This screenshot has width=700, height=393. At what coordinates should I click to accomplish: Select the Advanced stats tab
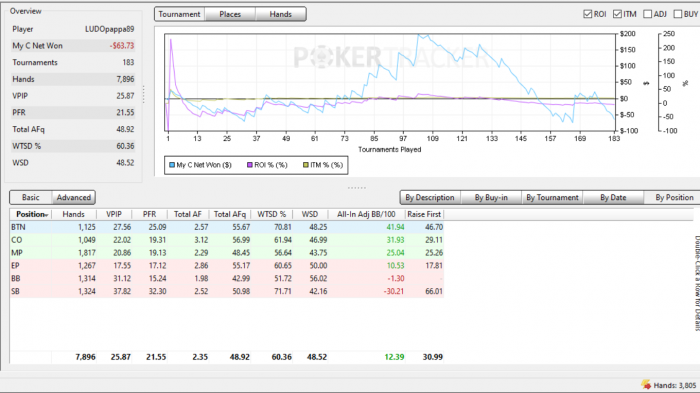74,197
